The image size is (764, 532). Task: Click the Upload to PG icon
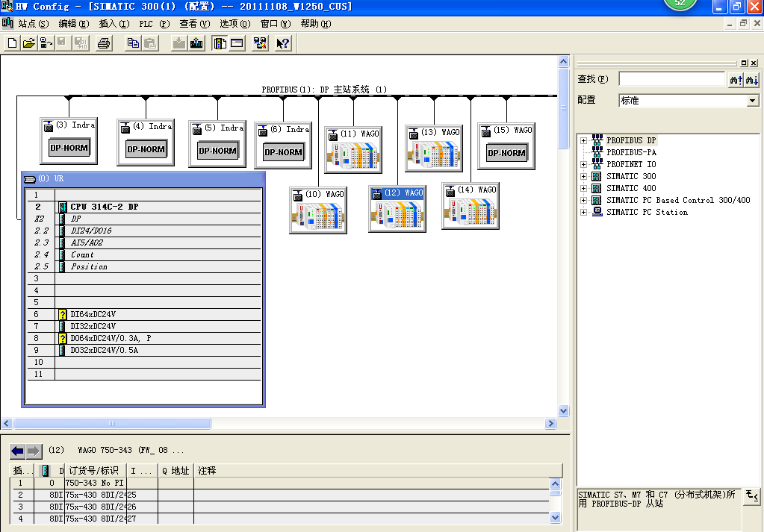(x=196, y=43)
